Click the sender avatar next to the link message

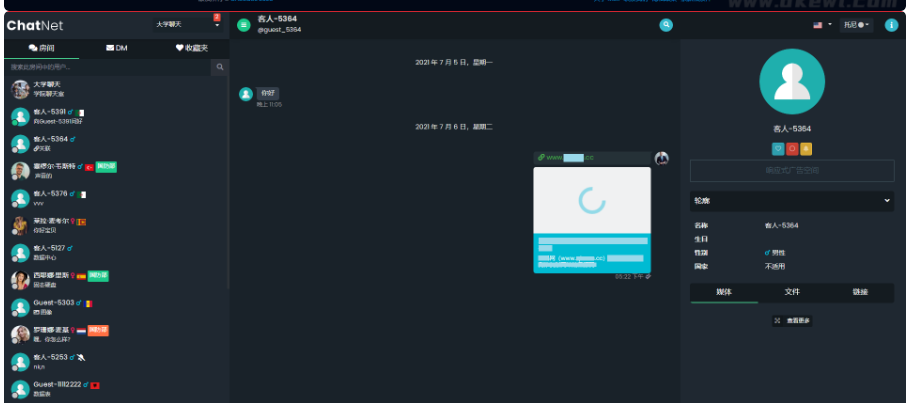click(661, 159)
